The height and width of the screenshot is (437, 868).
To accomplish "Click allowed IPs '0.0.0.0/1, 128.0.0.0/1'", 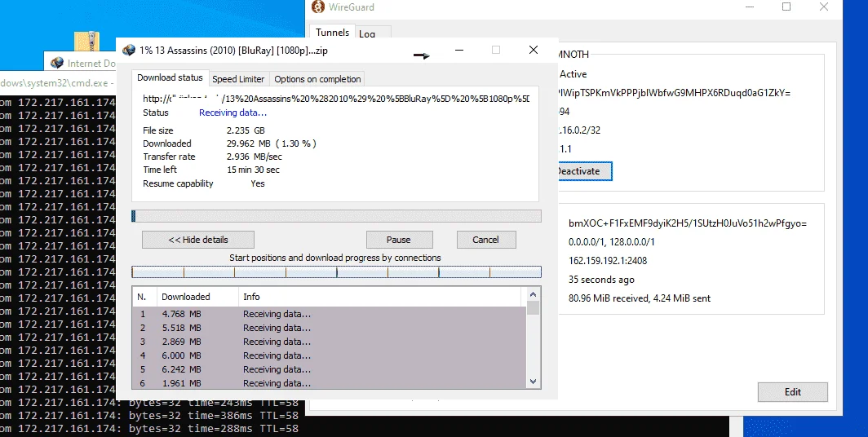I will pos(612,242).
